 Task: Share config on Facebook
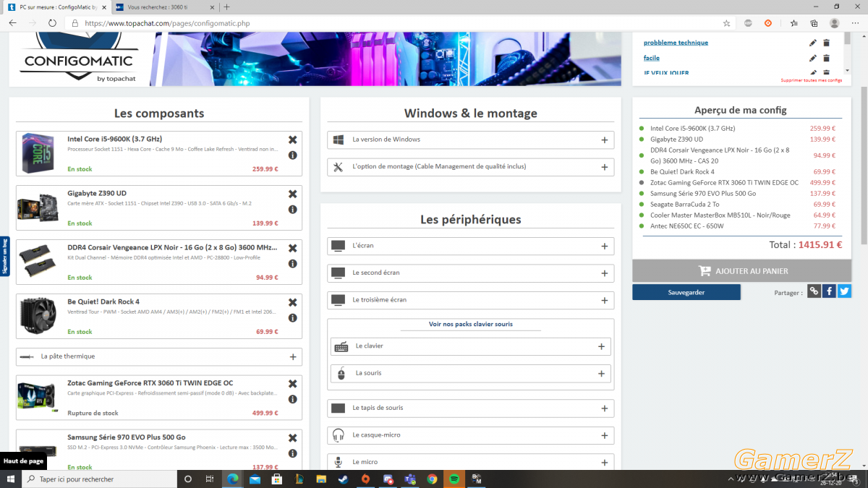click(829, 291)
